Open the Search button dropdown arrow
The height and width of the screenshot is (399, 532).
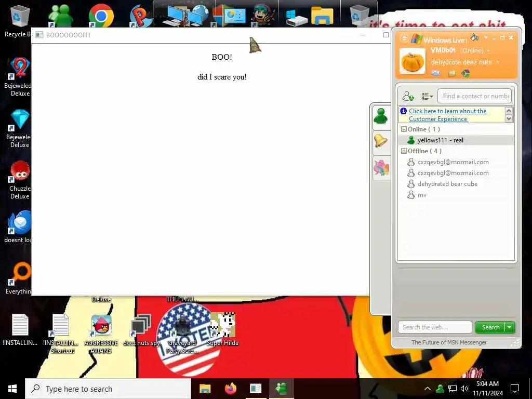pyautogui.click(x=509, y=327)
